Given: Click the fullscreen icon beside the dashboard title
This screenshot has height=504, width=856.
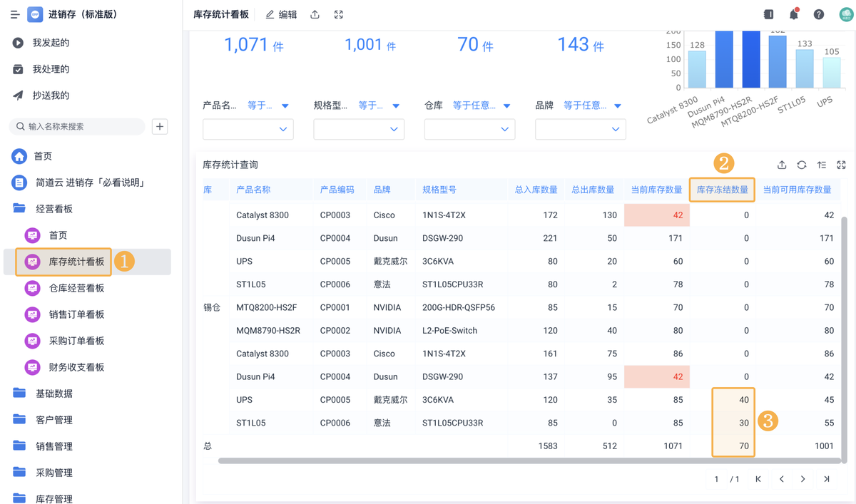Looking at the screenshot, I should (339, 14).
